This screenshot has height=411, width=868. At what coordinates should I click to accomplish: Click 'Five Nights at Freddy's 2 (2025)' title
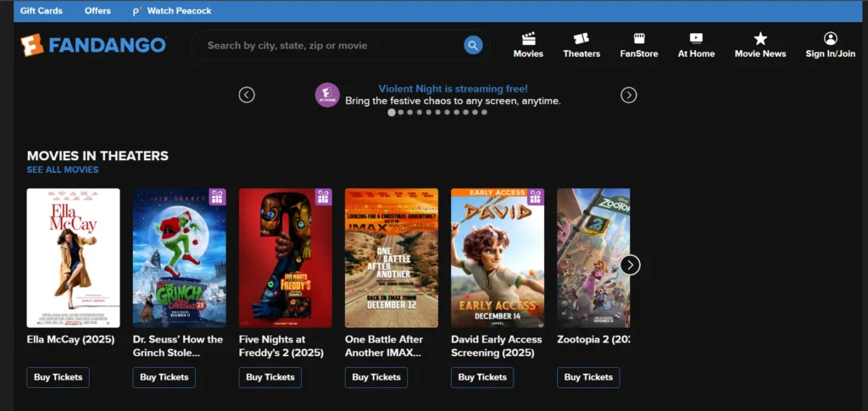coord(281,347)
